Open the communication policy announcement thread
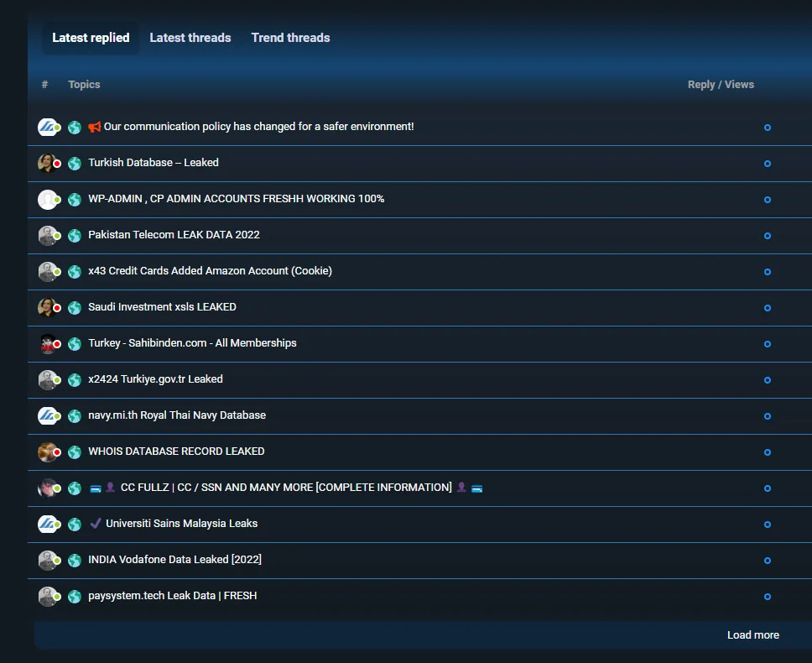 [x=258, y=127]
